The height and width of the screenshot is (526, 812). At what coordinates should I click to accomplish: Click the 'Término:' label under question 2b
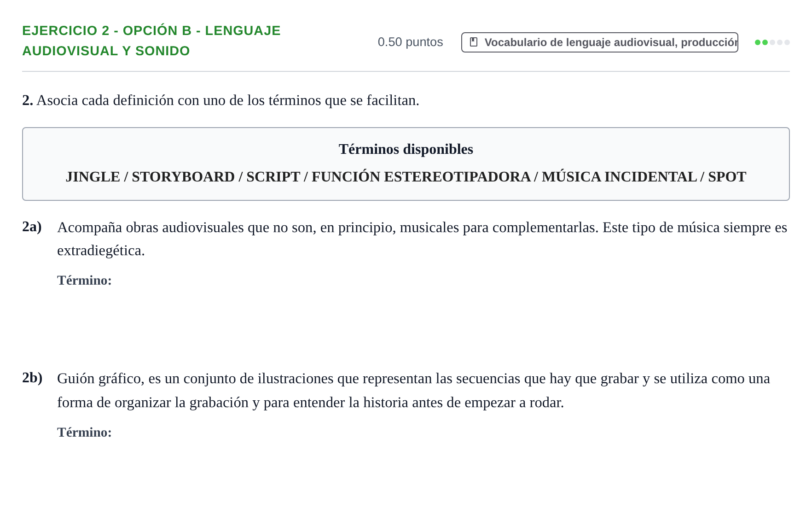[x=84, y=432]
